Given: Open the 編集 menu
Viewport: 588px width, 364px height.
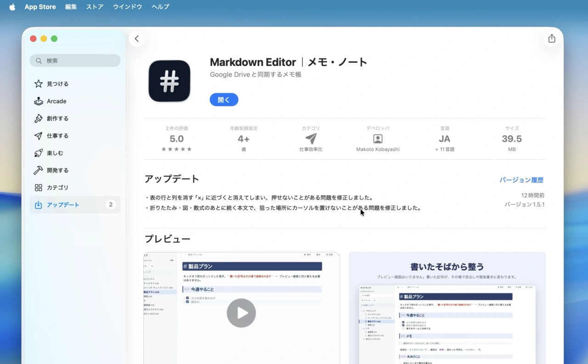Looking at the screenshot, I should [71, 7].
